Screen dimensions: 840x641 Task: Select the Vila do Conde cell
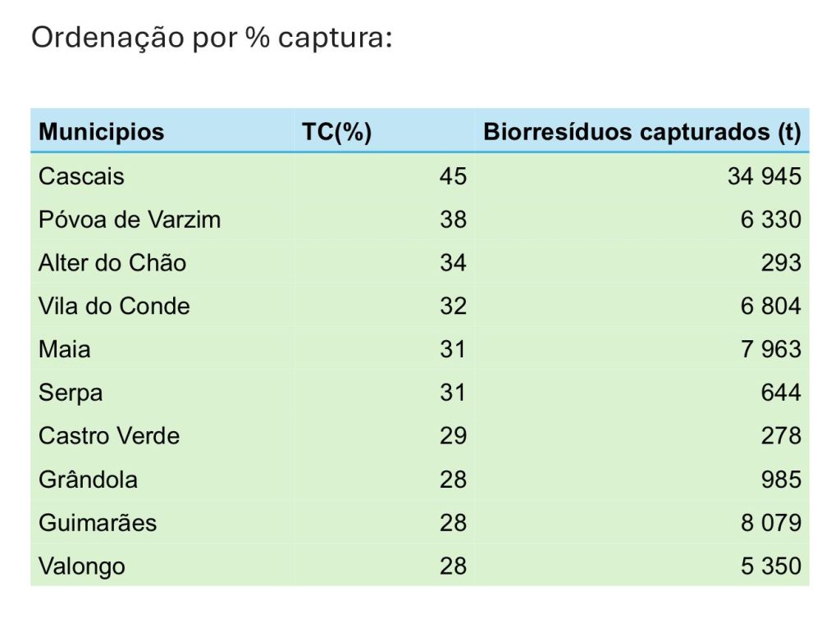[114, 307]
